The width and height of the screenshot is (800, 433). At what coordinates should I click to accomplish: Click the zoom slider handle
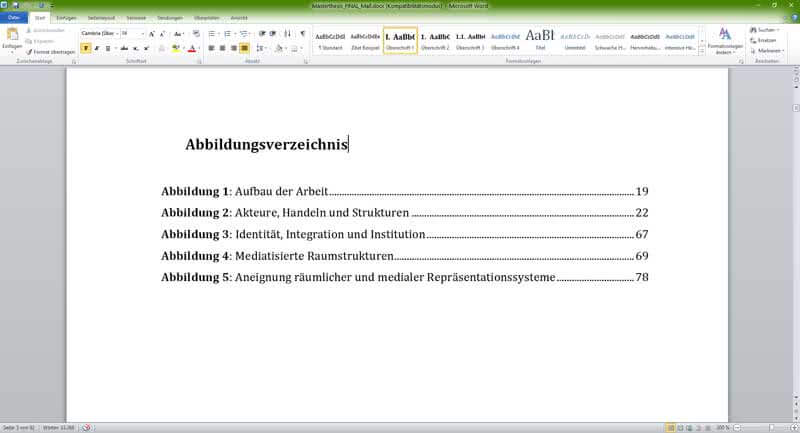771,428
